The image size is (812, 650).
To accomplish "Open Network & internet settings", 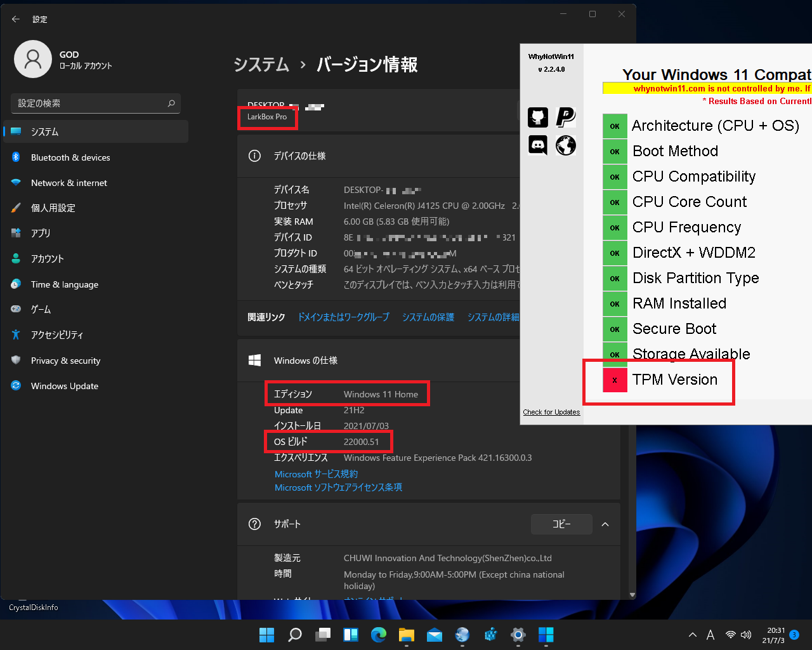I will point(96,183).
